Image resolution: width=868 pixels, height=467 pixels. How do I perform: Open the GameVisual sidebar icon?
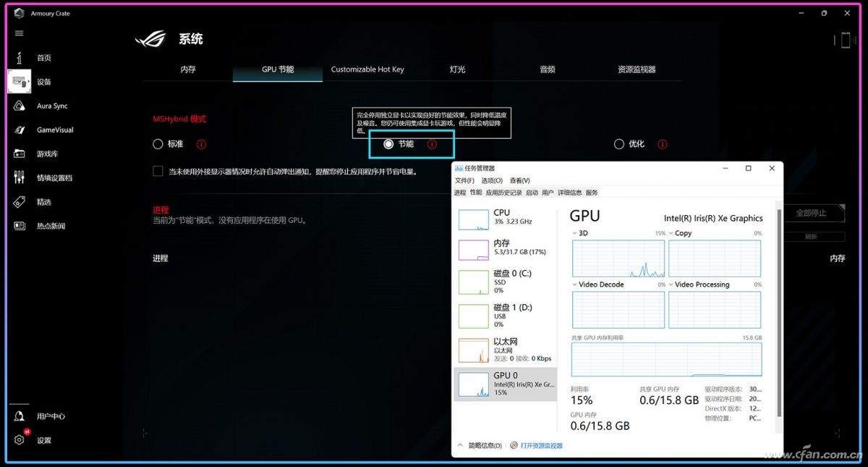tap(20, 130)
